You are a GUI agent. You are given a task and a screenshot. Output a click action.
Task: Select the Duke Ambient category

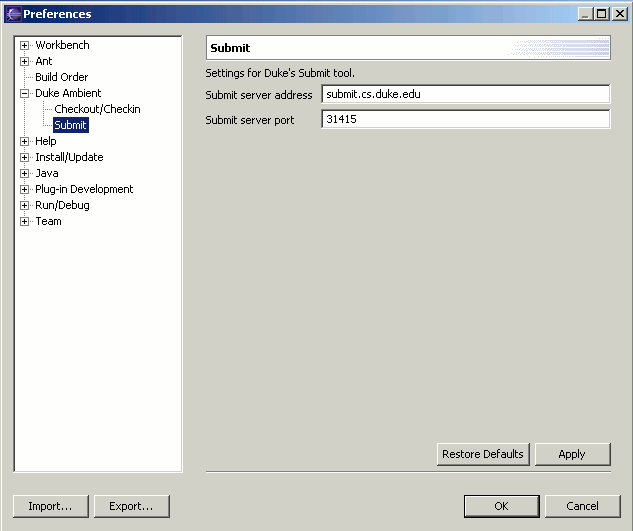[x=68, y=93]
